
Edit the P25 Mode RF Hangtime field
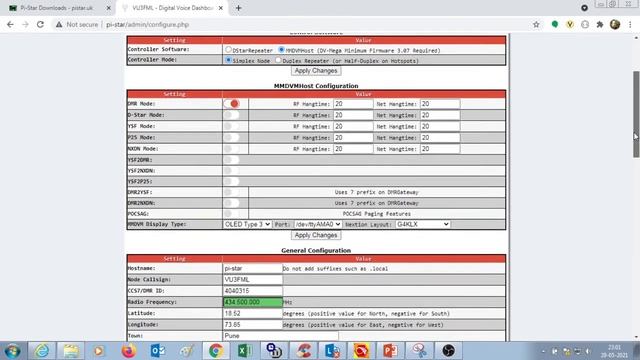pos(353,138)
